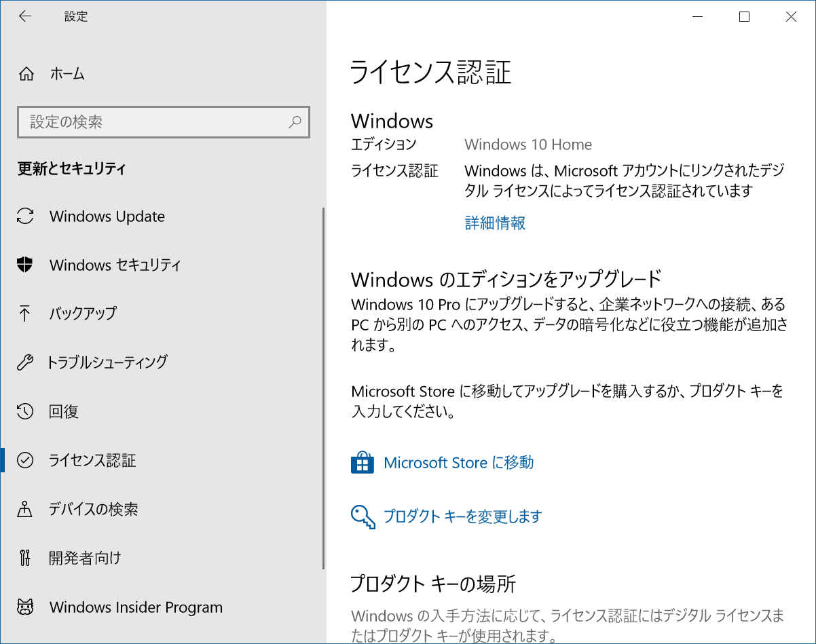Click the トラブルシューティング wrench icon
Image resolution: width=816 pixels, height=644 pixels.
25,362
